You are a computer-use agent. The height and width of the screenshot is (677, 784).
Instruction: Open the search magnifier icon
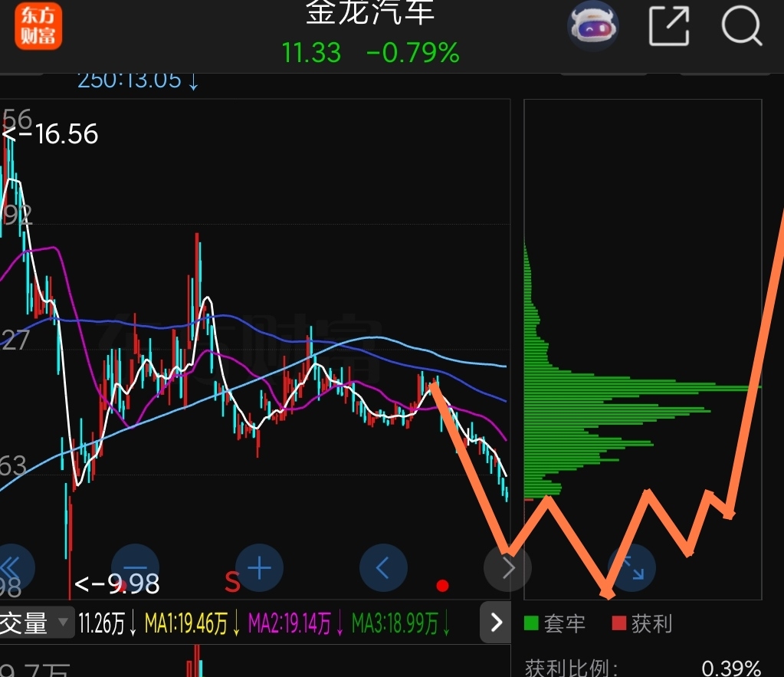[742, 25]
